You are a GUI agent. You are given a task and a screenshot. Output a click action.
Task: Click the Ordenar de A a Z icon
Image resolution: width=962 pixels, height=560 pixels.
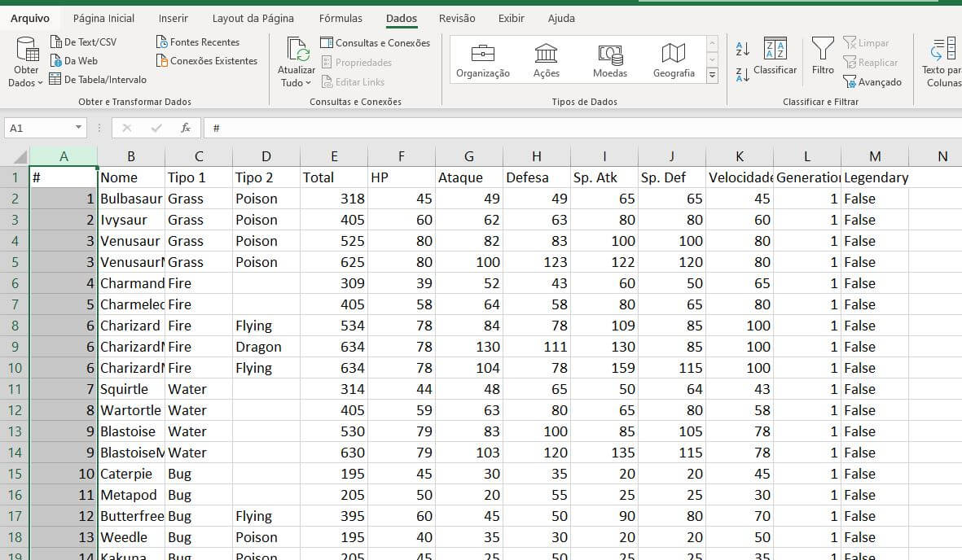pyautogui.click(x=742, y=49)
